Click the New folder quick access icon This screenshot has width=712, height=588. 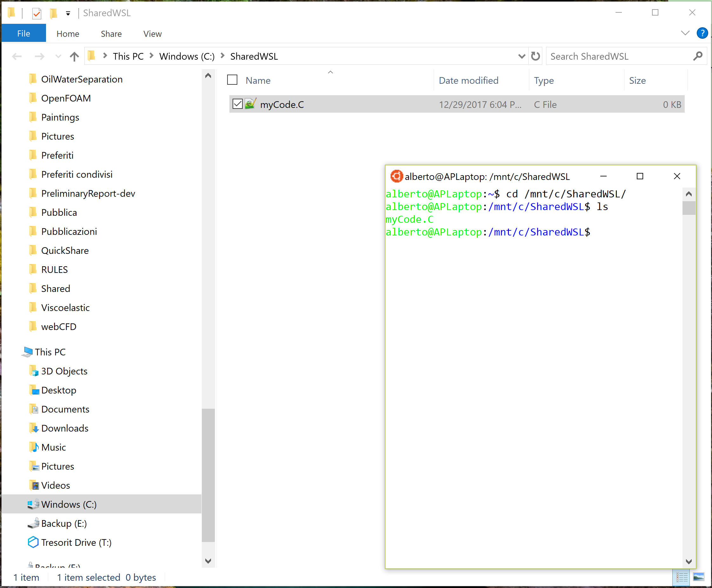tap(53, 13)
